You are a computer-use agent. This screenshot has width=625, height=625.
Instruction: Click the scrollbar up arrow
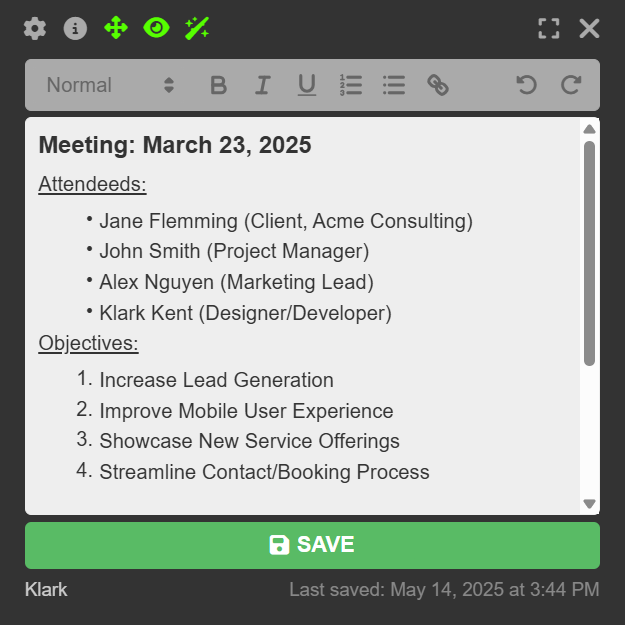pos(589,129)
